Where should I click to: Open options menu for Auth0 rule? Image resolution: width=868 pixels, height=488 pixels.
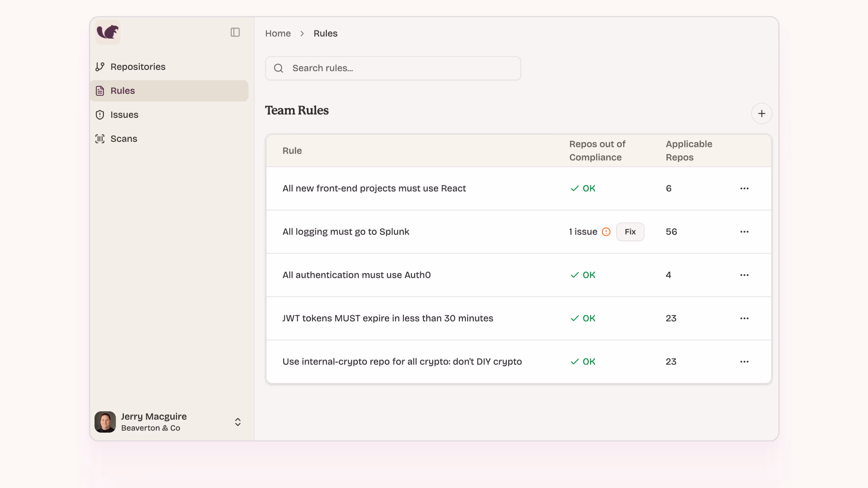click(x=744, y=275)
